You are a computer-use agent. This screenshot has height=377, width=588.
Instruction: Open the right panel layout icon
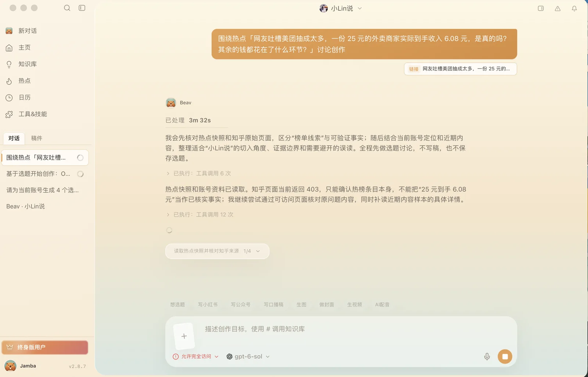[x=541, y=8]
